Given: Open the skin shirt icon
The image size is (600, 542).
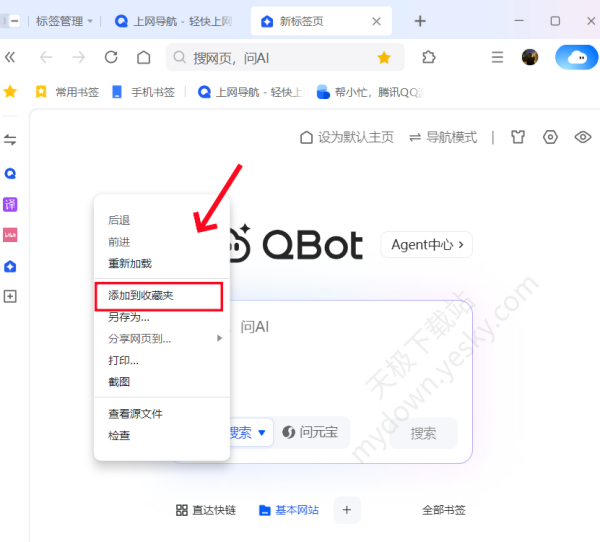Looking at the screenshot, I should pos(517,137).
